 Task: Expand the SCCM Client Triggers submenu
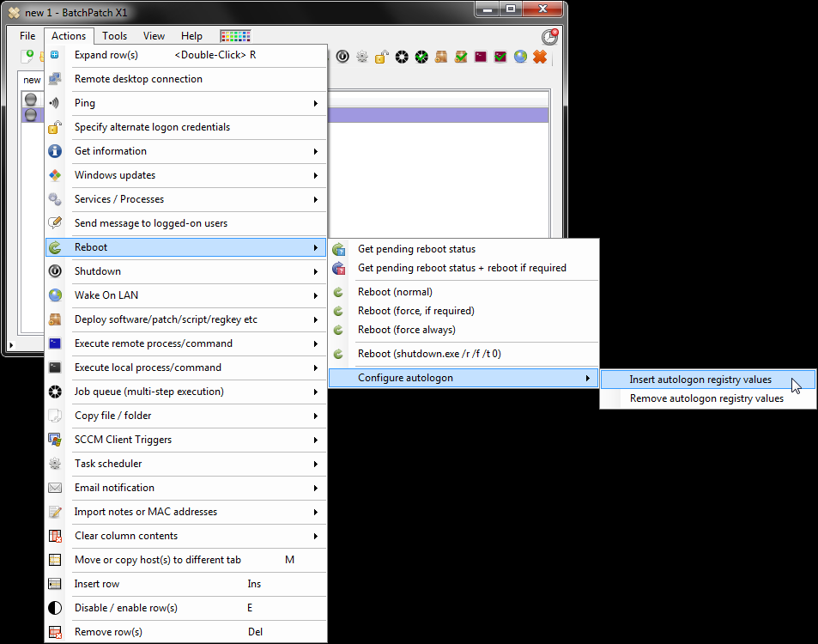point(185,440)
